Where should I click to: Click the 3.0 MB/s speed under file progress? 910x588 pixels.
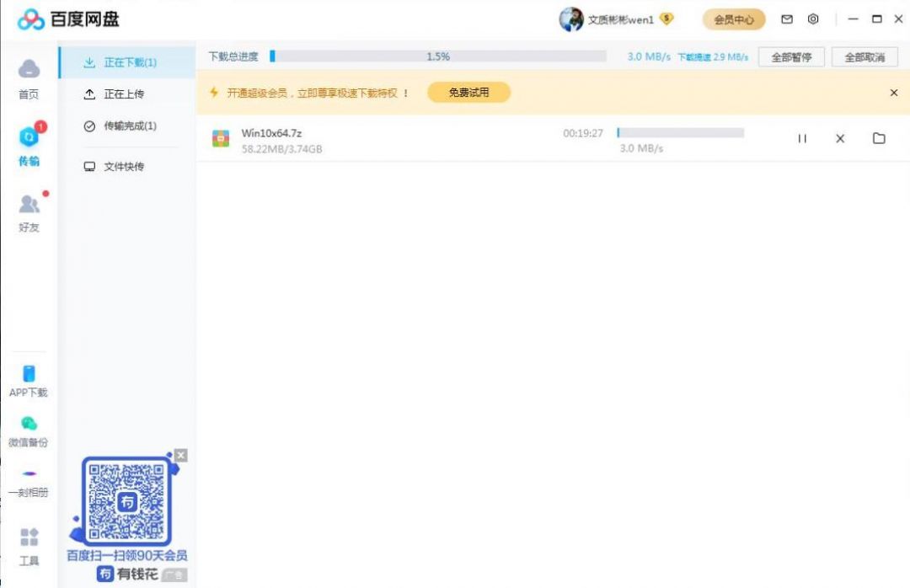coord(641,148)
